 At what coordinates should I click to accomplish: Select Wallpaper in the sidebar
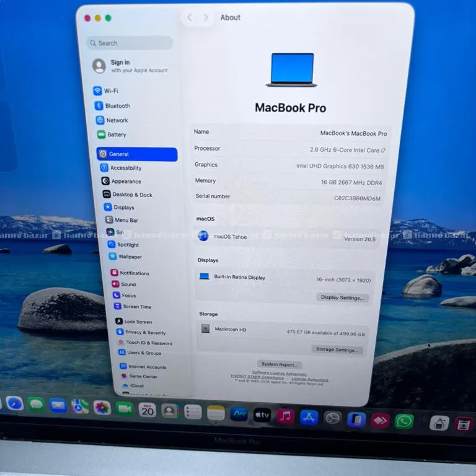125,257
